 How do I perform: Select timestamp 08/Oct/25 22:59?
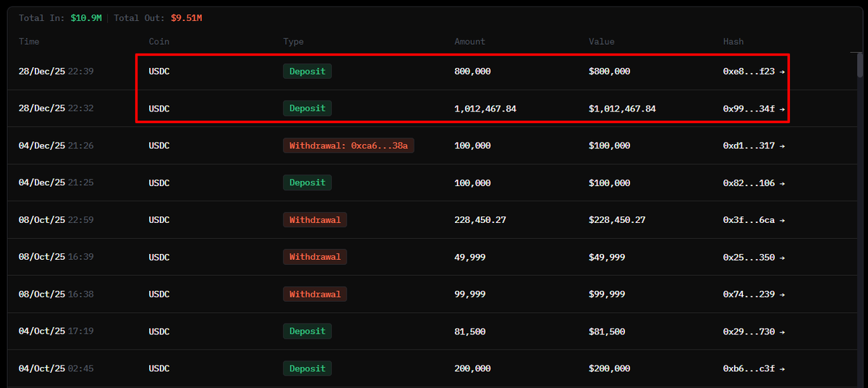tap(56, 220)
